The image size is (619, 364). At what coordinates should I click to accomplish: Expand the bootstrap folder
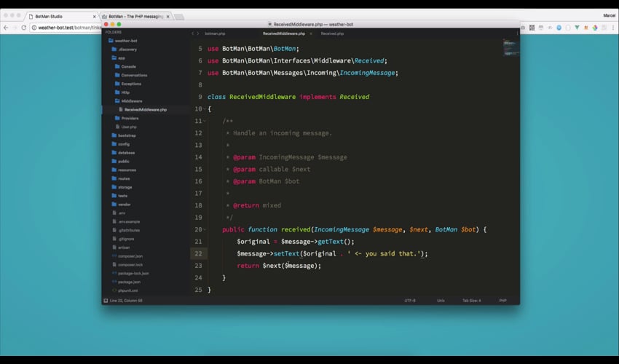pos(124,135)
